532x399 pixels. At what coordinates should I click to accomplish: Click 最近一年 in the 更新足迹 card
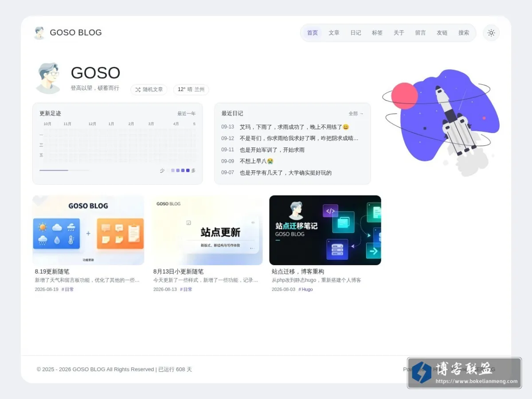click(187, 113)
